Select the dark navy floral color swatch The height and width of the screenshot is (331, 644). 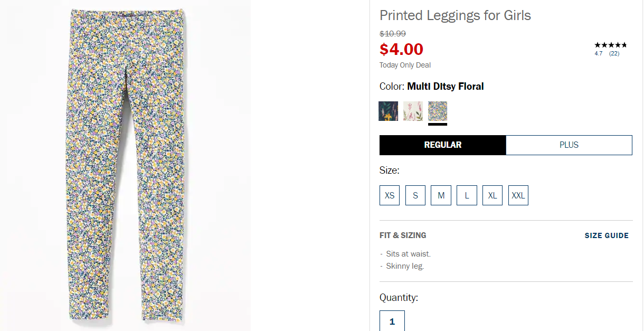click(388, 111)
